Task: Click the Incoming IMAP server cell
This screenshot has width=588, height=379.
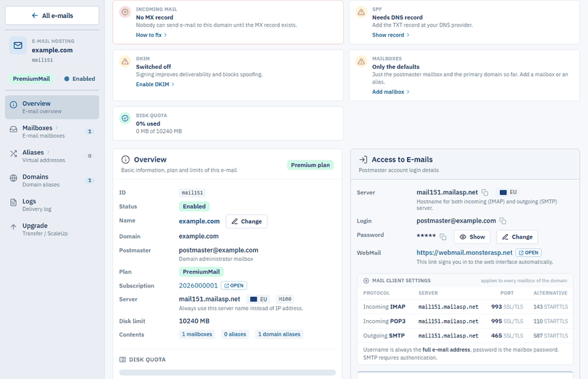Action: (x=448, y=307)
